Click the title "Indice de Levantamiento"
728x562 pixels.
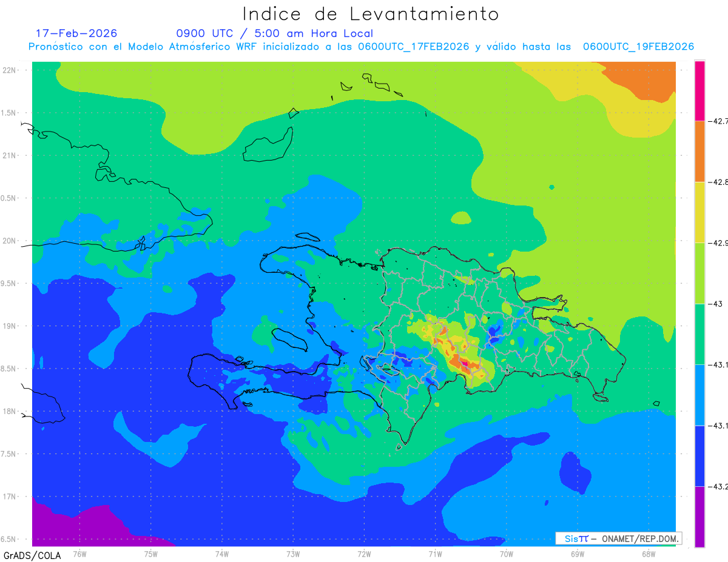click(371, 13)
